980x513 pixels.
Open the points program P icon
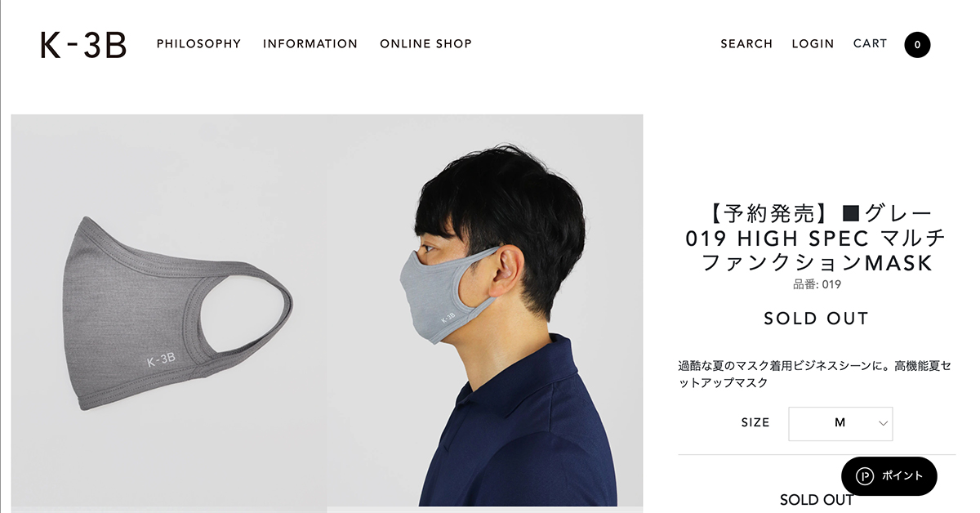click(x=865, y=476)
